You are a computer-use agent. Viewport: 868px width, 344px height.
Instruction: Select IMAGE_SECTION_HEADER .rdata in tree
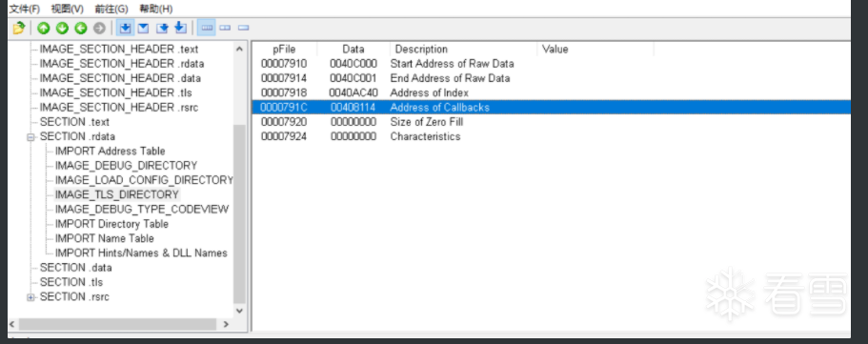(122, 64)
